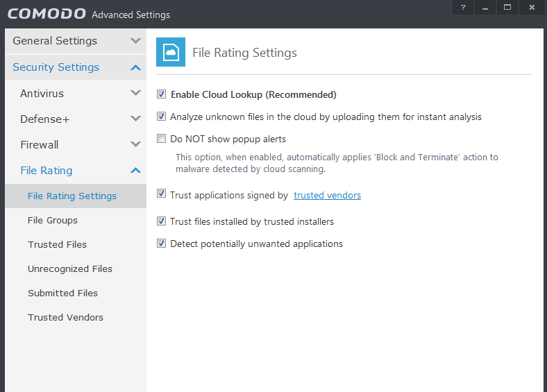
Task: Toggle Trust files installed by trusted installers
Action: [x=162, y=221]
